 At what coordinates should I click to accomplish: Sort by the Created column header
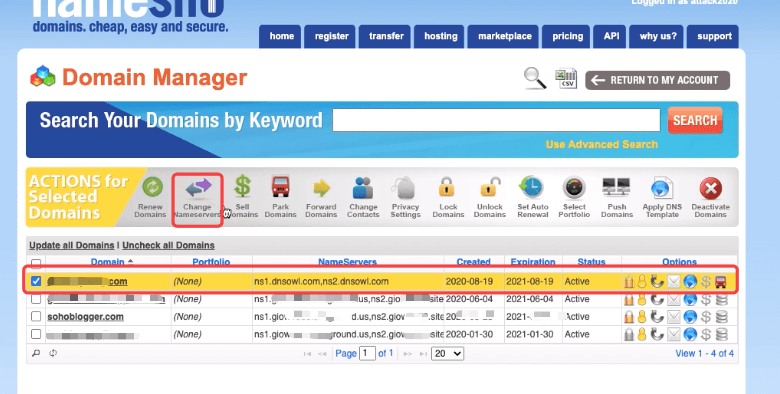[474, 262]
